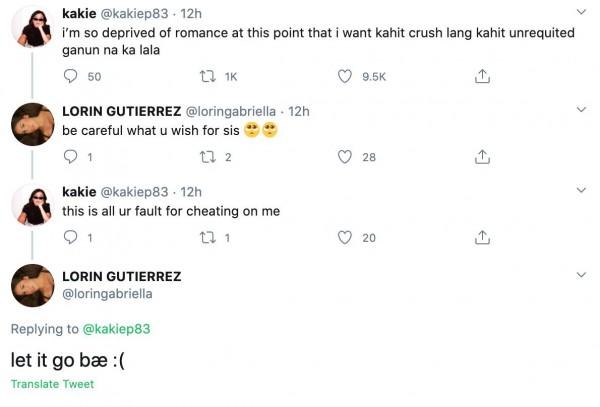This screenshot has width=600, height=407.
Task: Reply to the 'be careful what u wish' tweet
Action: [70, 156]
